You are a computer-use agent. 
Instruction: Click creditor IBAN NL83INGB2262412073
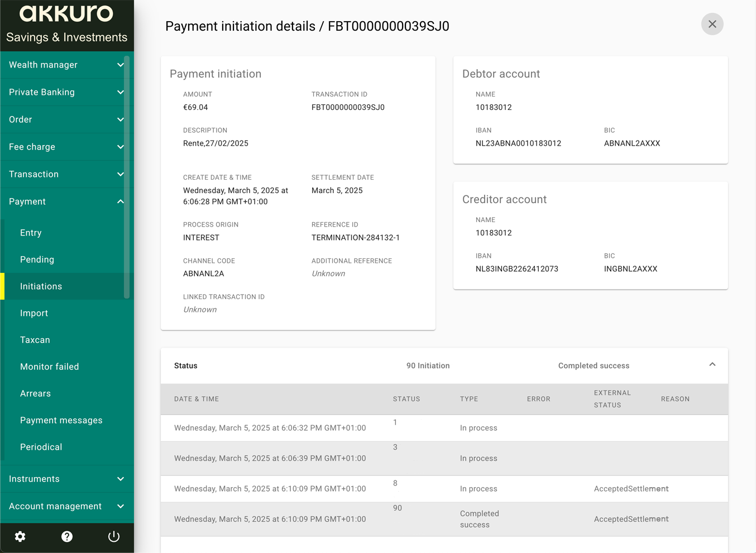517,269
